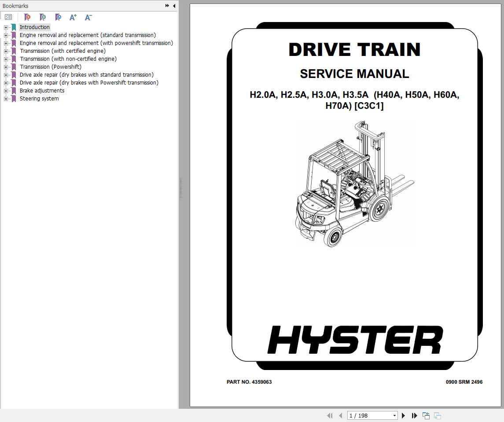The width and height of the screenshot is (504, 422).
Task: Open the Introduction bookmark
Action: point(35,27)
